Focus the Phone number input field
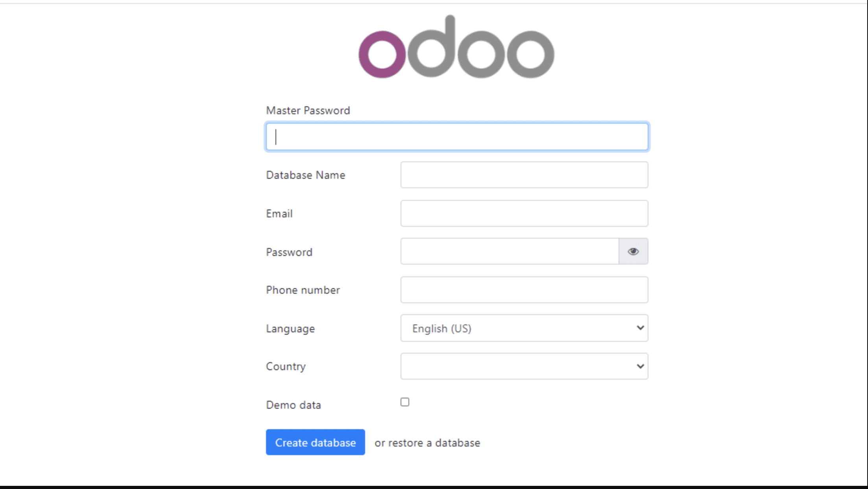 click(524, 290)
